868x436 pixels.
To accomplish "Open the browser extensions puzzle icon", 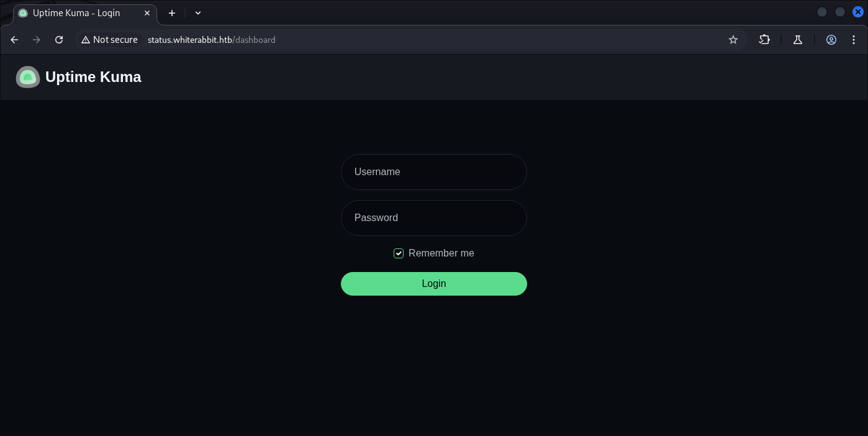I will [x=764, y=40].
